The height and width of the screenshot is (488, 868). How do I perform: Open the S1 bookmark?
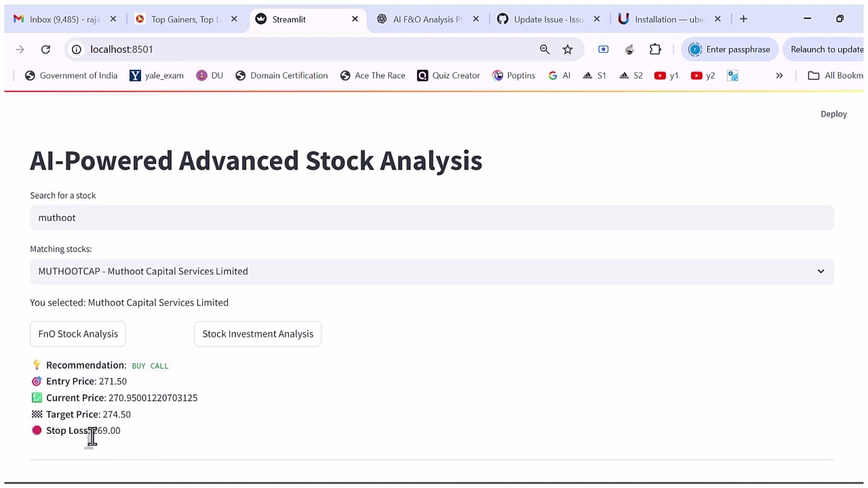pyautogui.click(x=594, y=75)
